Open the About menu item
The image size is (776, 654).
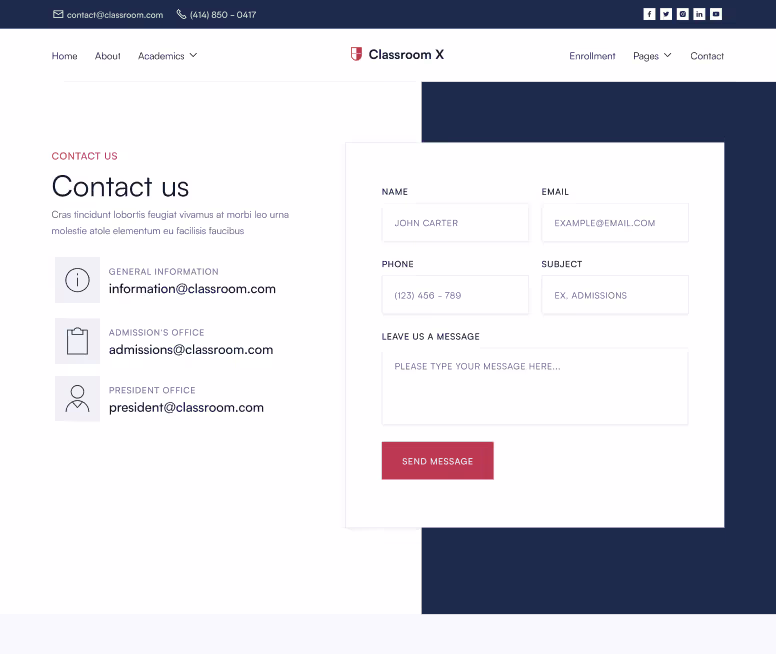(x=107, y=56)
